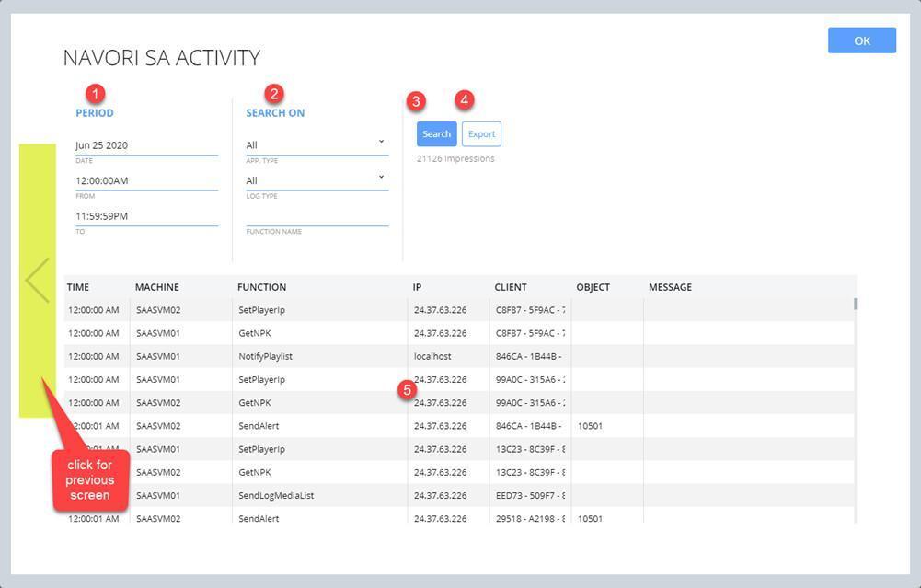Click the NAVORI SA ACTIVITY title

(x=162, y=58)
